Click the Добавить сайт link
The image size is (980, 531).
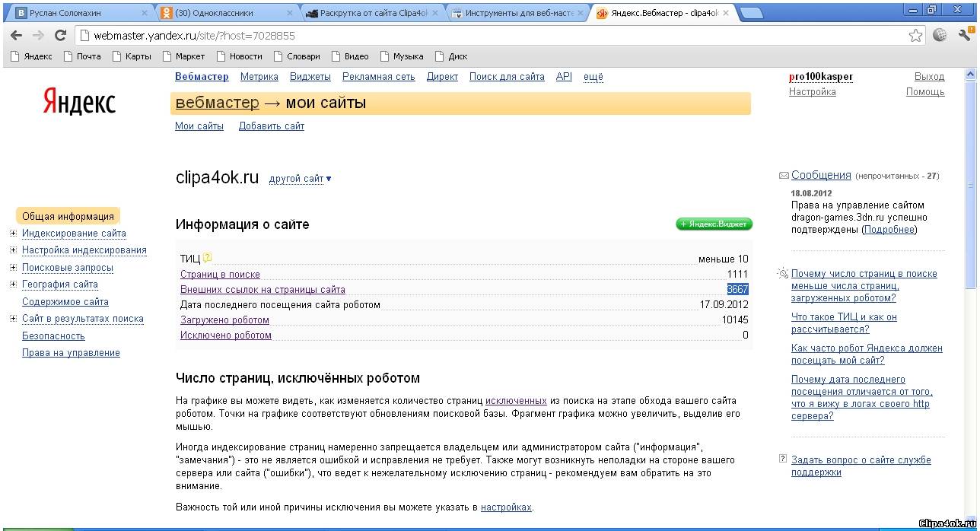[x=272, y=126]
